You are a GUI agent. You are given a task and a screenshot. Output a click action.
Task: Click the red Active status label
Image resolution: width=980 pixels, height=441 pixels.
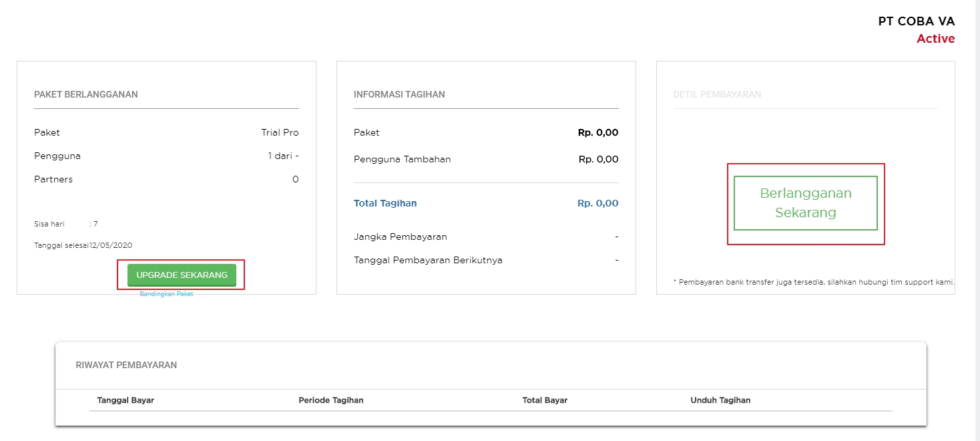pyautogui.click(x=935, y=39)
